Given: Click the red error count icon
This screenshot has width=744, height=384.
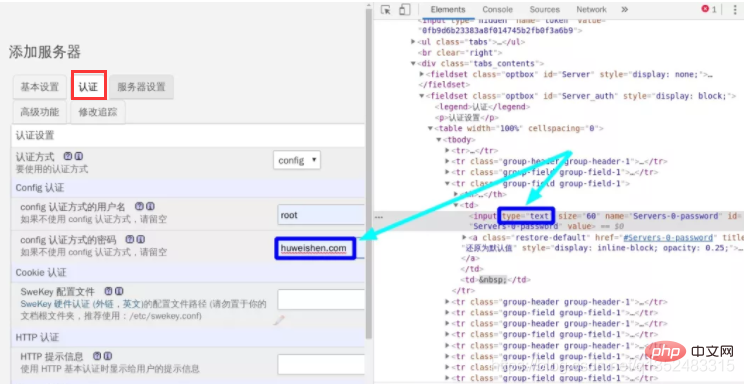Looking at the screenshot, I should pos(705,9).
